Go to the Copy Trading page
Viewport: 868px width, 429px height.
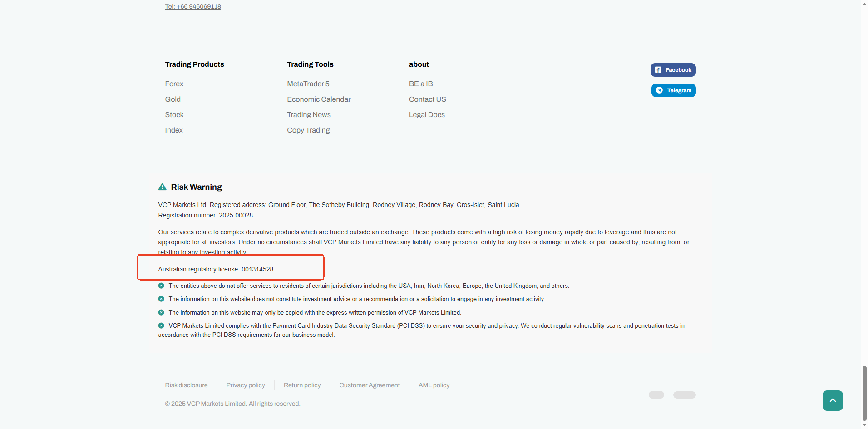pyautogui.click(x=308, y=130)
